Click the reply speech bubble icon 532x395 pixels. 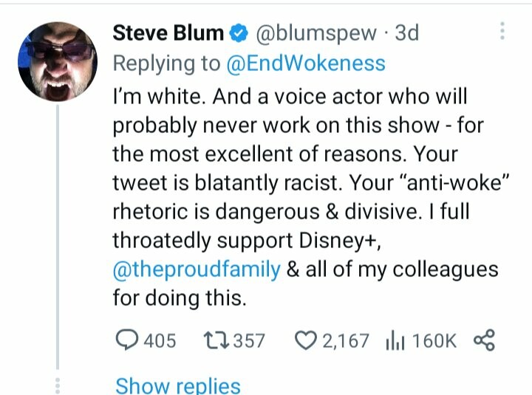tap(128, 340)
